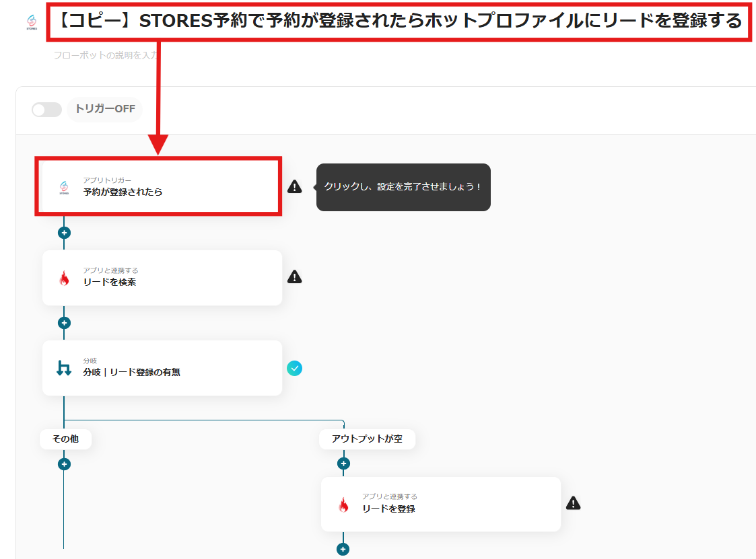Click warning icon beside 予約が登録されたら
This screenshot has height=559, width=756.
(295, 186)
